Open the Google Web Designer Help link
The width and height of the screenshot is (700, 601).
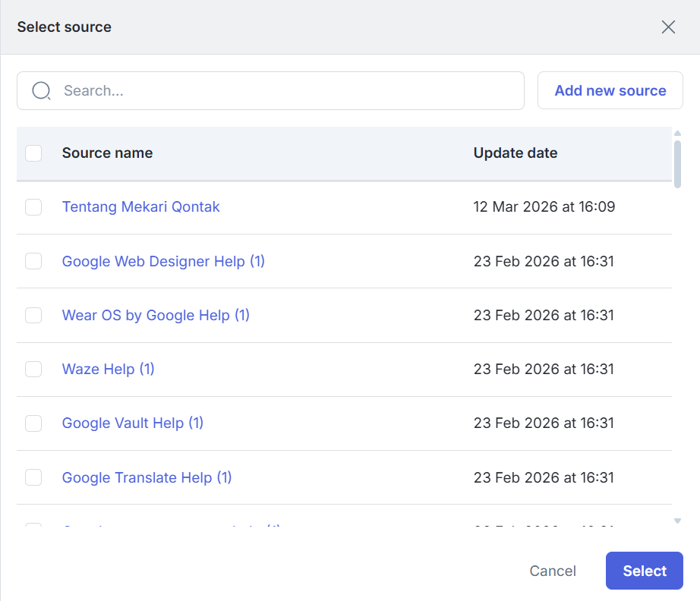pos(163,261)
